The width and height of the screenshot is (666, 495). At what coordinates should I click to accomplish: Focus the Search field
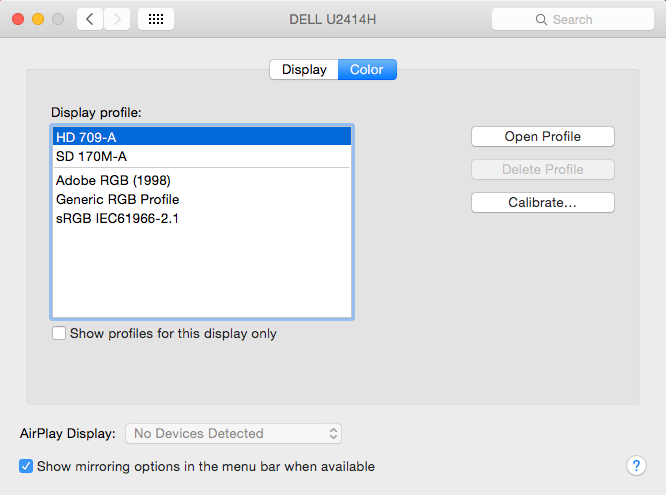click(573, 19)
